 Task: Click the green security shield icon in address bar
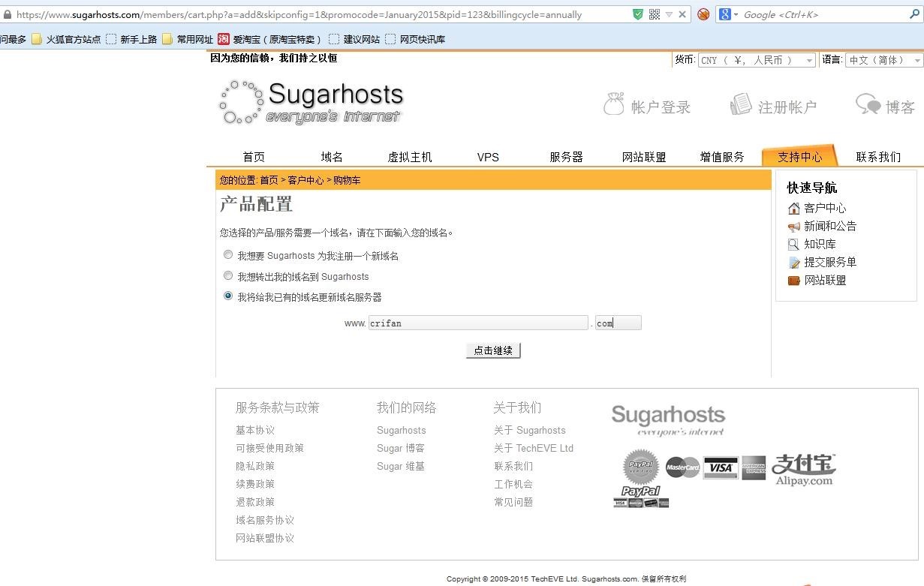[637, 14]
